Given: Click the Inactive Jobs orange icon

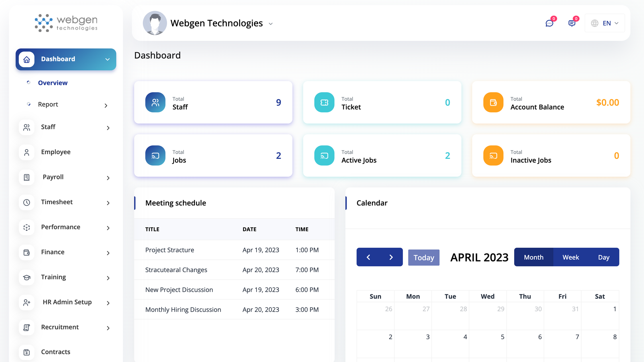Looking at the screenshot, I should click(493, 156).
